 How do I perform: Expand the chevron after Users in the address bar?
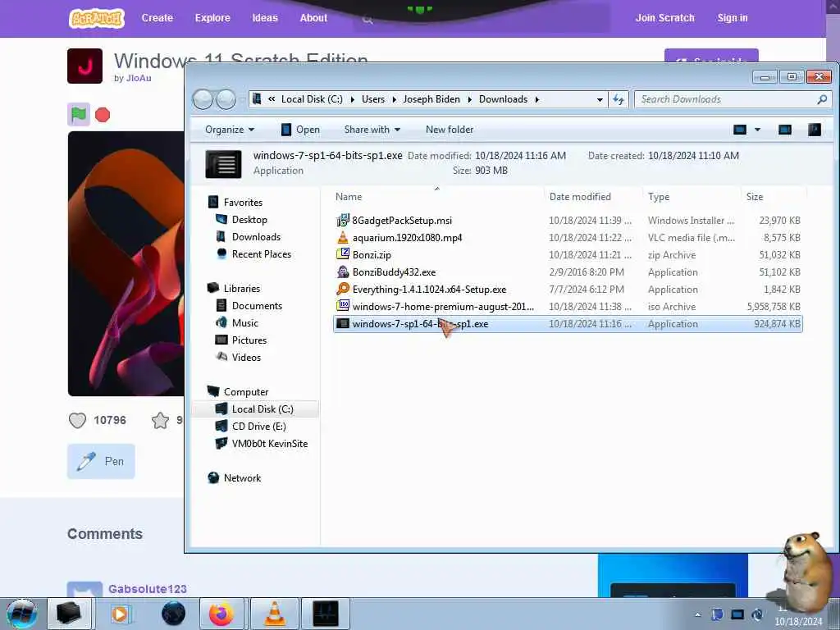[x=395, y=99]
